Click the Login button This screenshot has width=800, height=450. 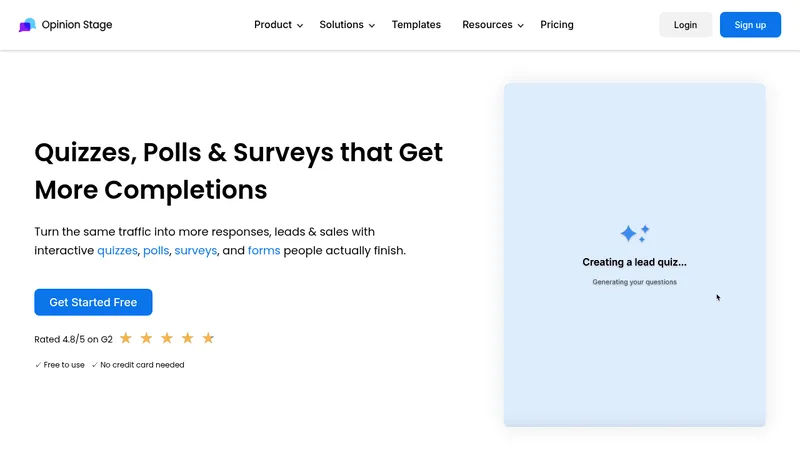[685, 24]
